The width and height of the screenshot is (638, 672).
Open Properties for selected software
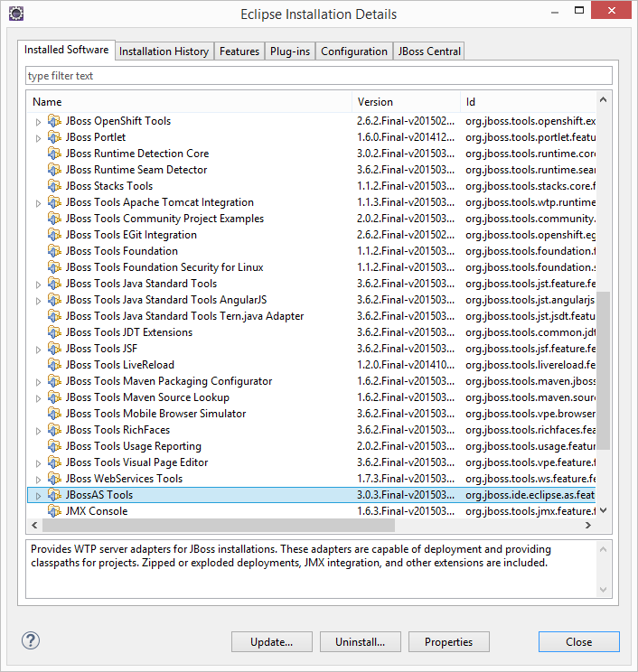[x=448, y=642]
